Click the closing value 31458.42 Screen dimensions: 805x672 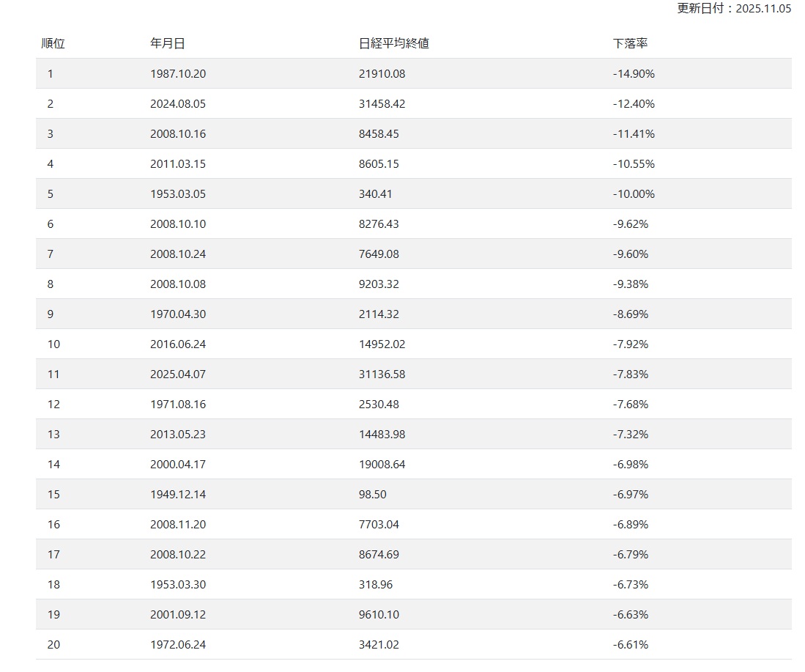tap(382, 104)
